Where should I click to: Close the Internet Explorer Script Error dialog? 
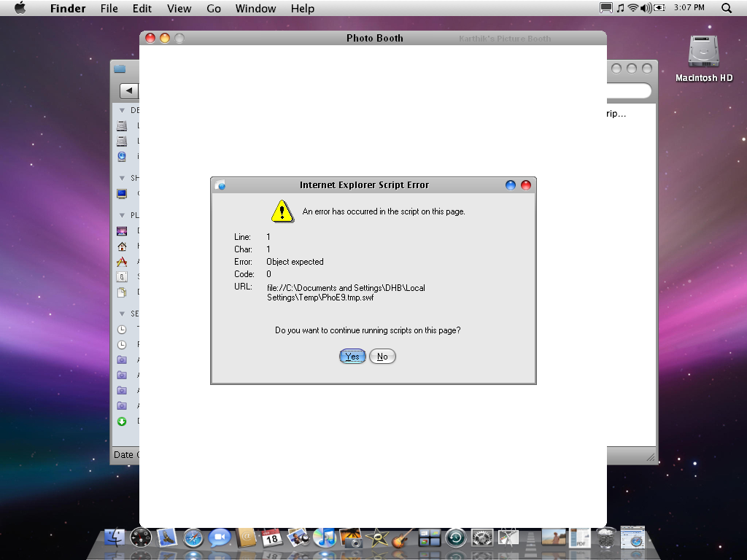coord(526,185)
